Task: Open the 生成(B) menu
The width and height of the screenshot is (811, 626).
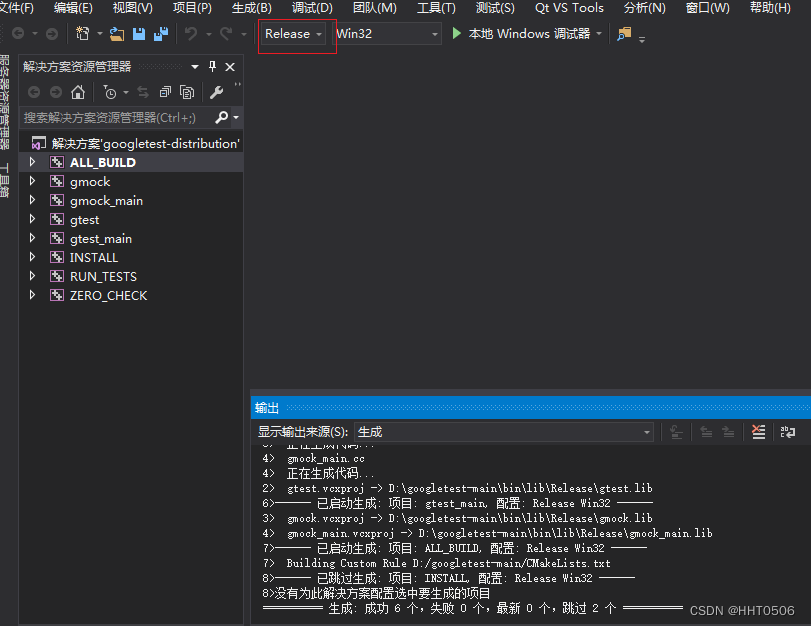Action: (251, 8)
